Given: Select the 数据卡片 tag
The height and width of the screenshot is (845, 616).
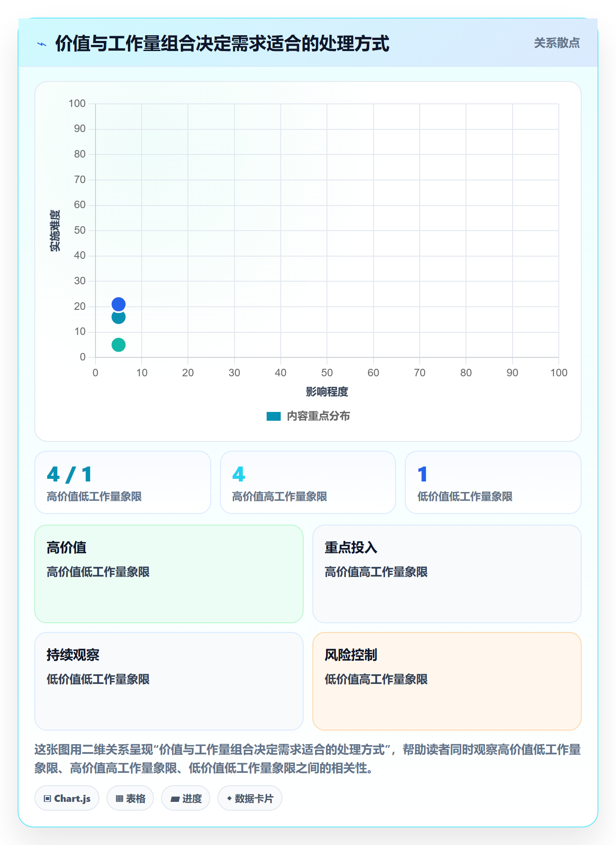Looking at the screenshot, I should 250,798.
